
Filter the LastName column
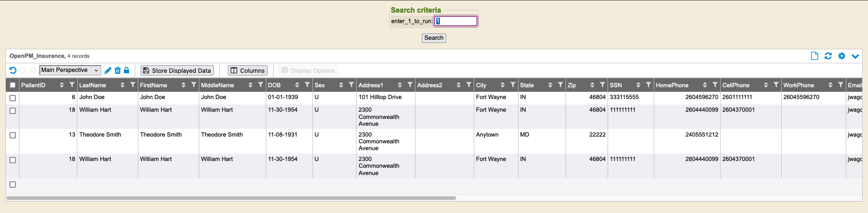point(132,85)
